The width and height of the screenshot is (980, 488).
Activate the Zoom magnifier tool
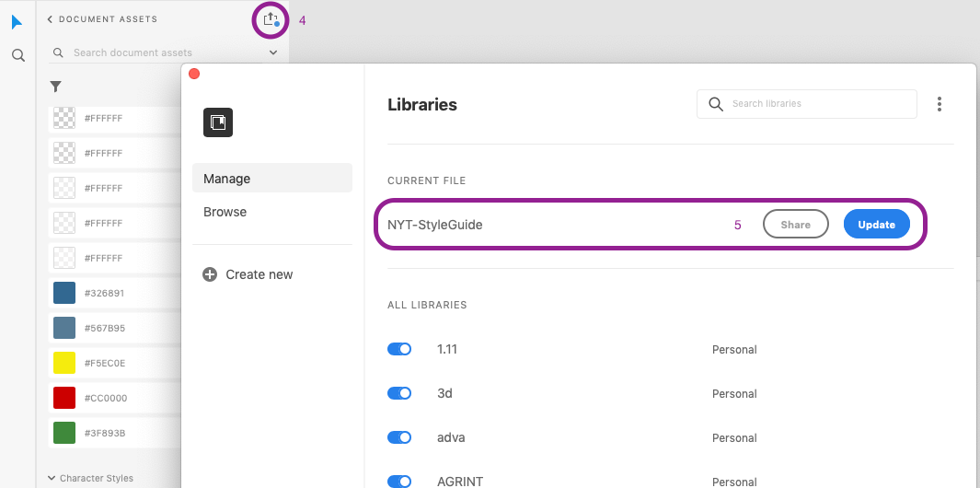tap(18, 55)
